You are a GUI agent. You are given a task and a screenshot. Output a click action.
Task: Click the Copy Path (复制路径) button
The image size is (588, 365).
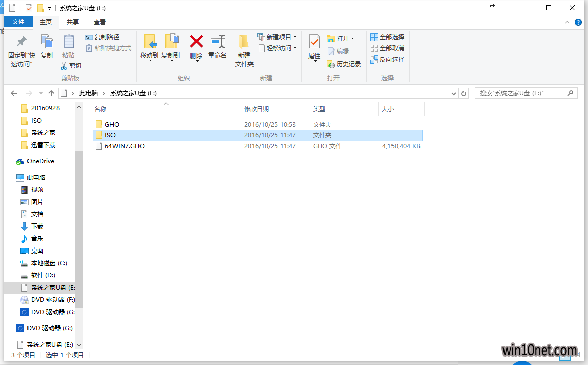click(x=102, y=37)
